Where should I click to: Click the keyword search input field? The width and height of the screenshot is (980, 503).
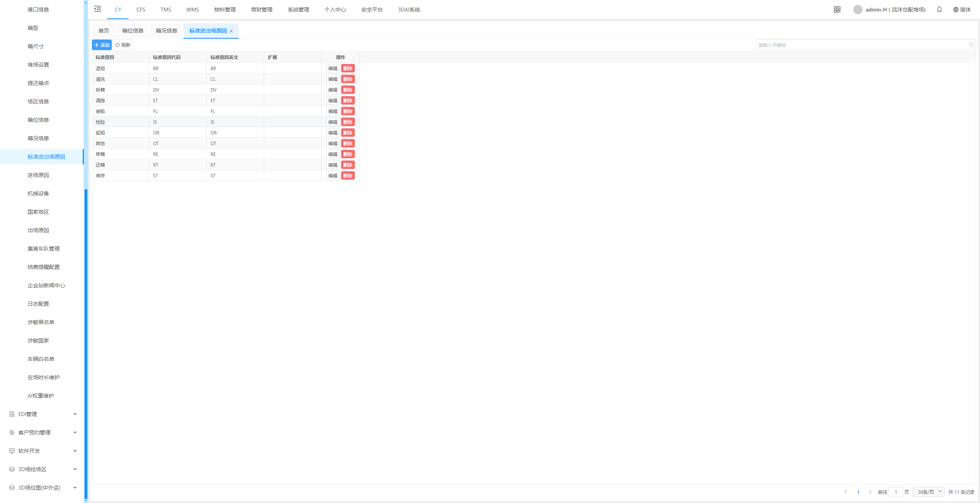(861, 45)
